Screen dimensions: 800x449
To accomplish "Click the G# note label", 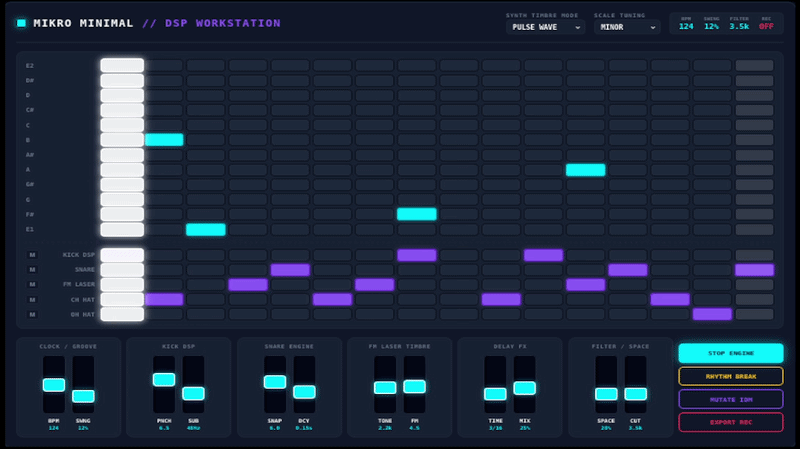I will (x=30, y=185).
